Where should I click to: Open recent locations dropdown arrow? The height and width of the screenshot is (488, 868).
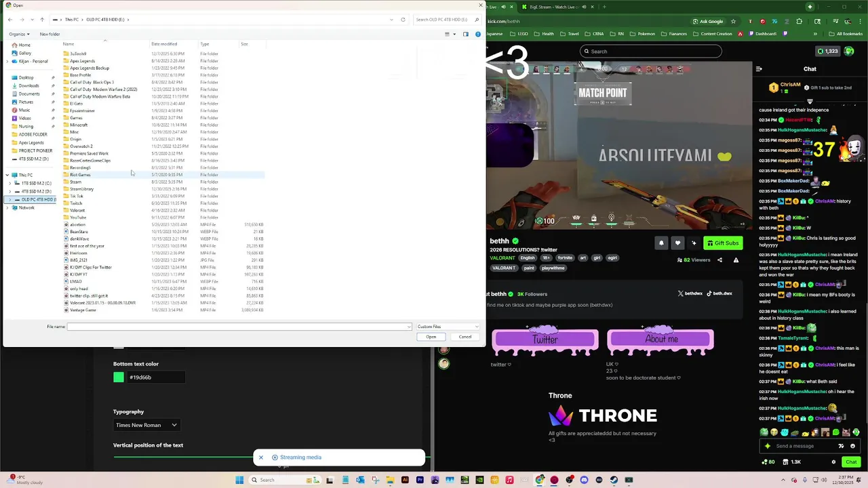32,20
